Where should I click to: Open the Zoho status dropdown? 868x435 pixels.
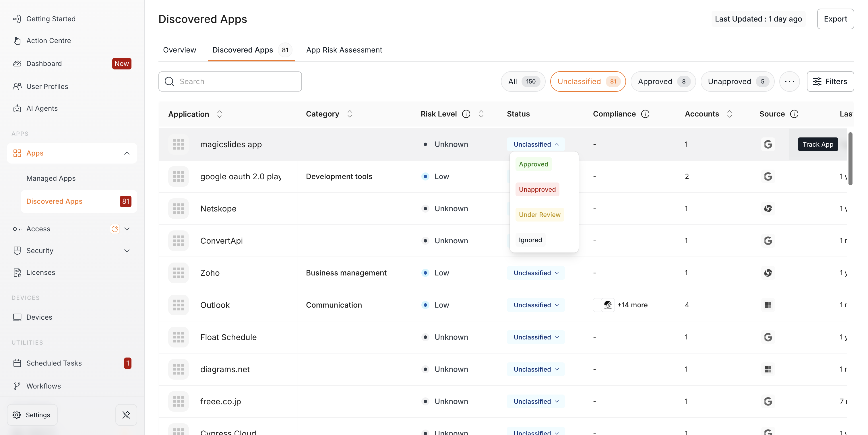coord(536,273)
